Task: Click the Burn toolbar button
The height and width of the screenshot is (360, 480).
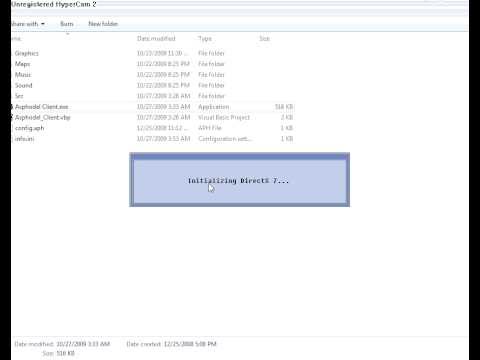Action: coord(67,24)
